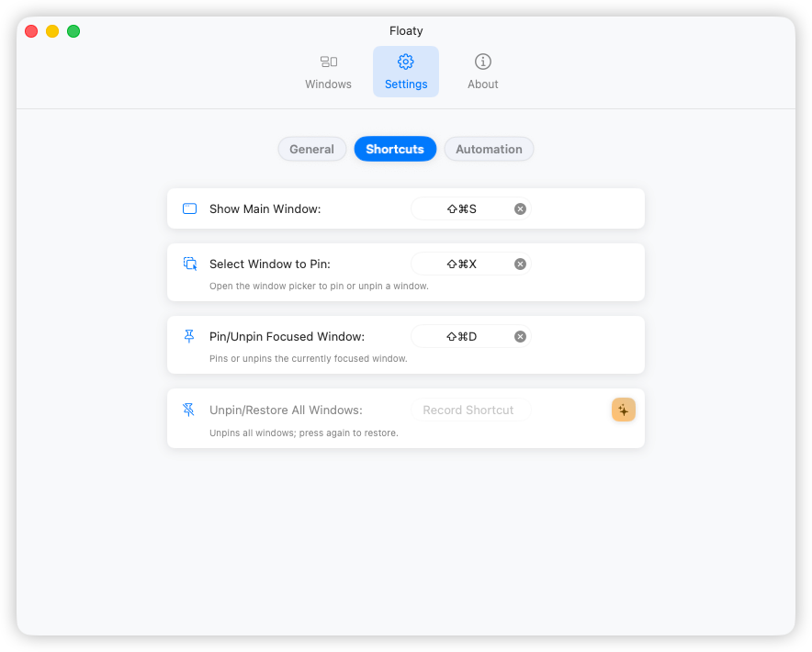This screenshot has height=652, width=812.
Task: Clear the Show Main Window shortcut
Action: tap(520, 208)
